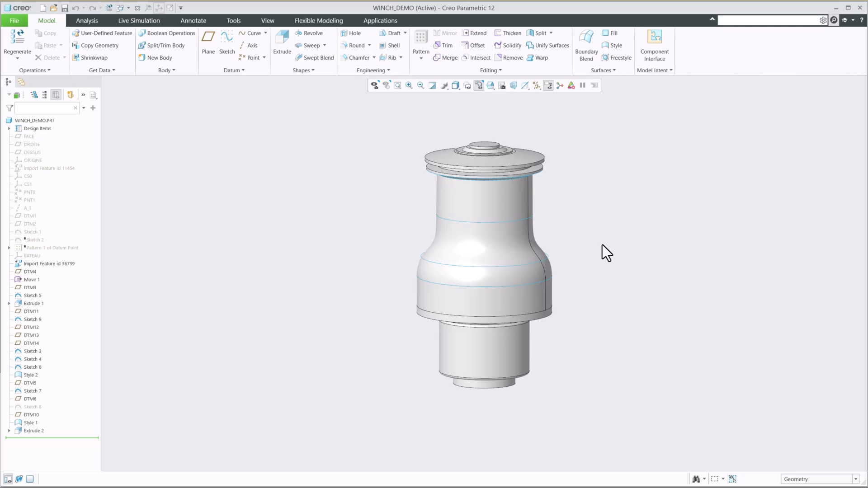The width and height of the screenshot is (868, 488).
Task: Select the Shell tool
Action: [390, 45]
